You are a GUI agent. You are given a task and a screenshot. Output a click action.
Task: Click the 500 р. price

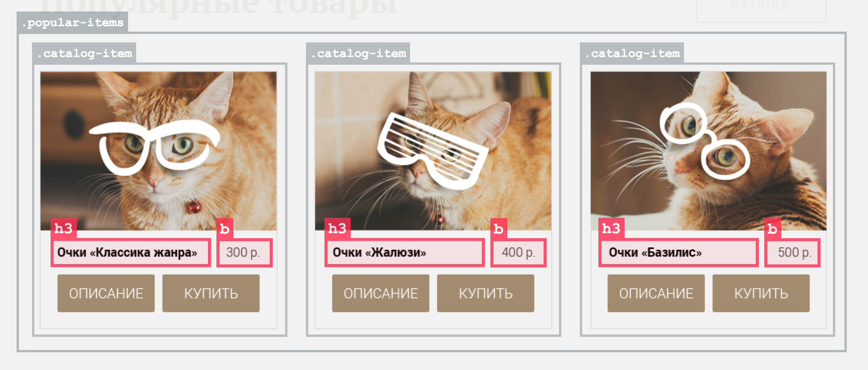tap(795, 252)
